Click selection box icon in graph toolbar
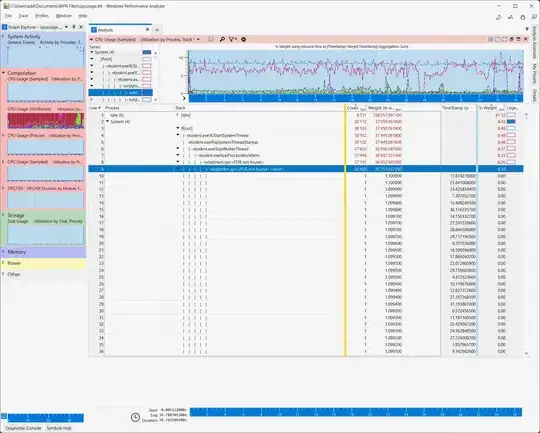The height and width of the screenshot is (433, 540). point(211,39)
